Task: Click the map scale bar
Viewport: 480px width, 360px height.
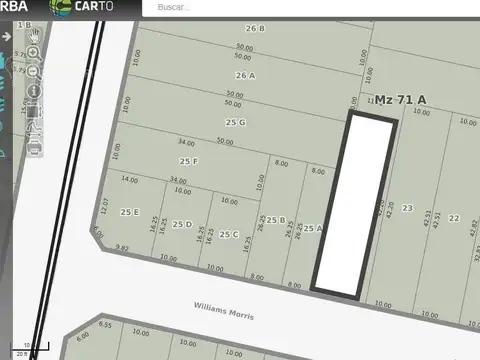Action: pos(30,349)
